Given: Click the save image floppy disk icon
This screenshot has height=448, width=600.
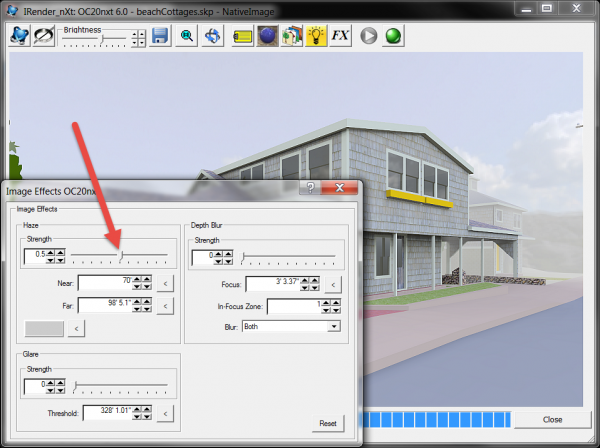Looking at the screenshot, I should pos(160,36).
